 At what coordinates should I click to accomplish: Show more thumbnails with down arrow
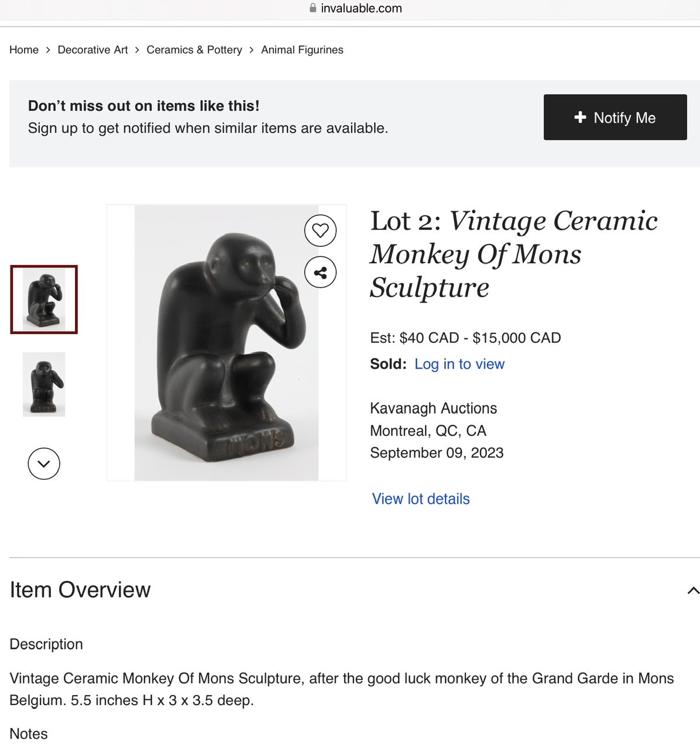44,463
